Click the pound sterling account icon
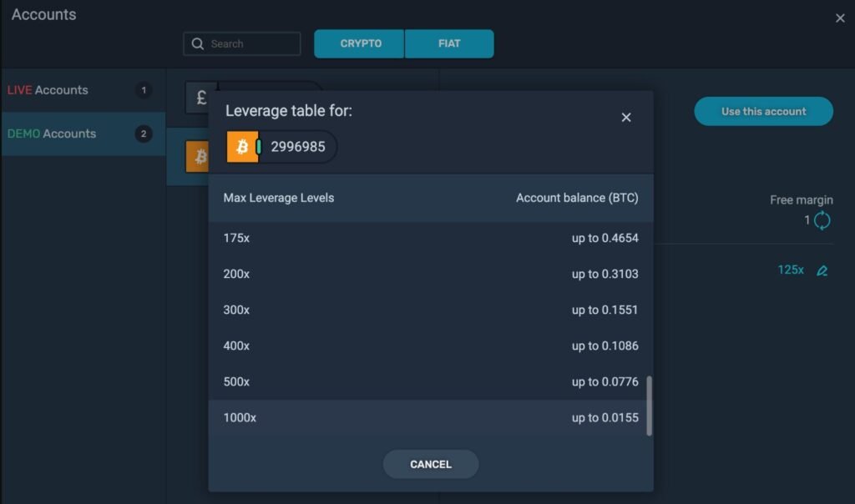 (201, 98)
